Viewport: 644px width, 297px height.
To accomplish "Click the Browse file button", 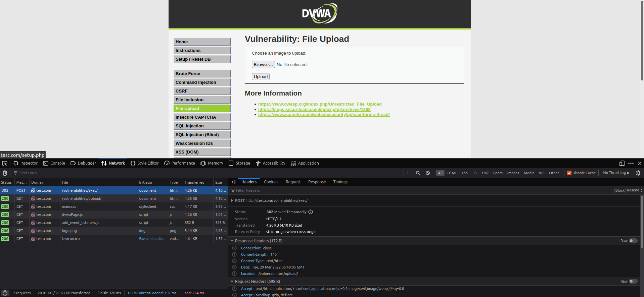I will pyautogui.click(x=263, y=64).
